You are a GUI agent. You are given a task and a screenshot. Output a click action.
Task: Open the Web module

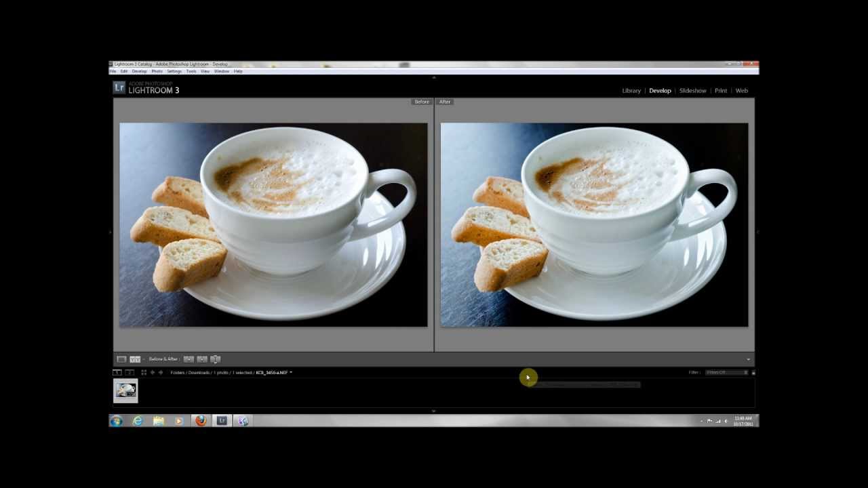tap(742, 91)
